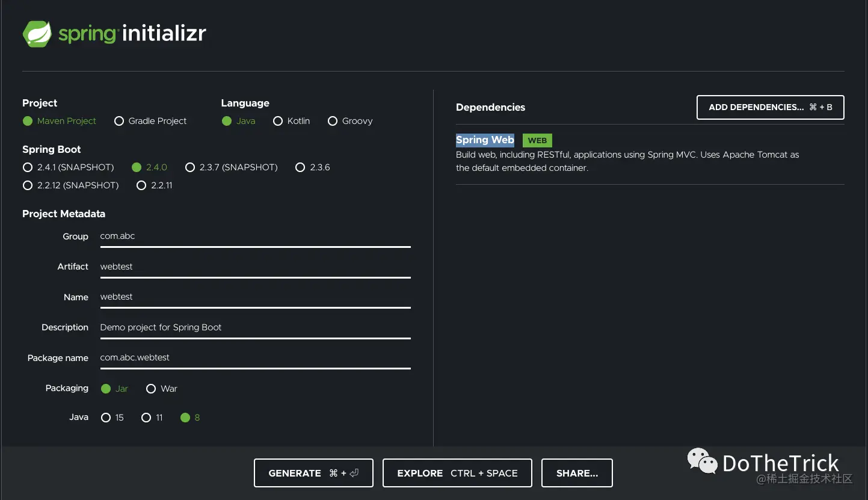Choose Kotlin as the language
Image resolution: width=868 pixels, height=500 pixels.
tap(278, 121)
